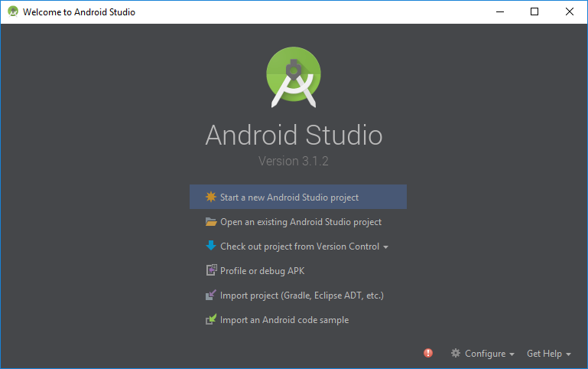Click the orange starburst new project icon
The width and height of the screenshot is (588, 369).
click(x=211, y=197)
